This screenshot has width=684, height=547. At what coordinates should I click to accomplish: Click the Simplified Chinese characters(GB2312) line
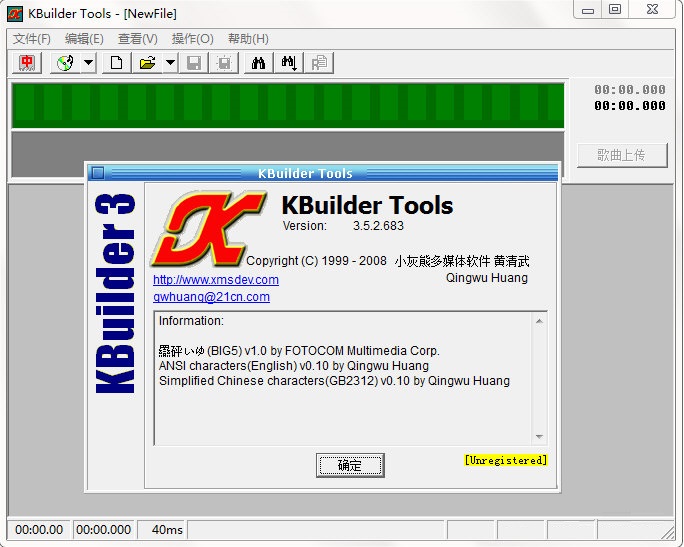(x=334, y=381)
